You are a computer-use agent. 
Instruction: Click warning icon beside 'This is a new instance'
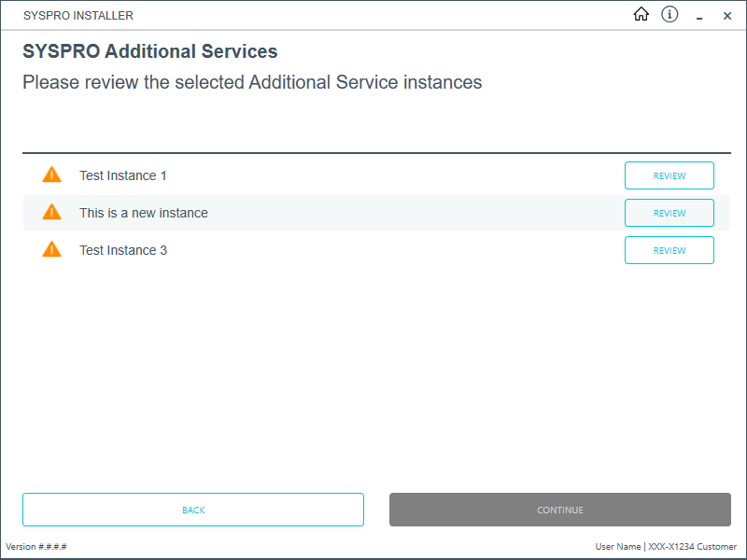coord(51,212)
